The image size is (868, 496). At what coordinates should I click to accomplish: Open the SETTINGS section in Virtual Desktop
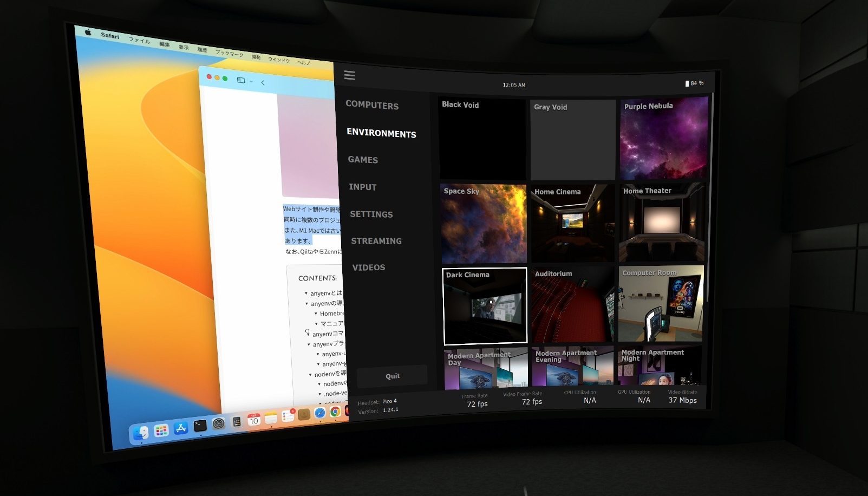371,214
